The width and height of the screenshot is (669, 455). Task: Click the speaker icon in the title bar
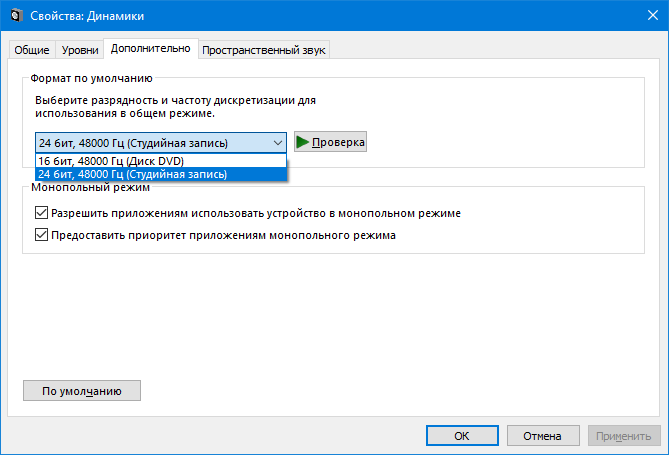[x=13, y=16]
